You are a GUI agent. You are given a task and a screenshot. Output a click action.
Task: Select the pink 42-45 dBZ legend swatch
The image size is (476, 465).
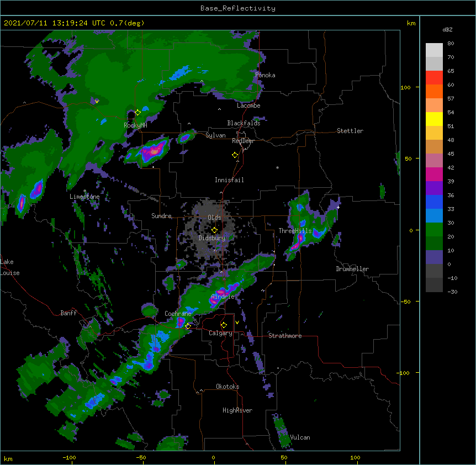[x=434, y=160]
